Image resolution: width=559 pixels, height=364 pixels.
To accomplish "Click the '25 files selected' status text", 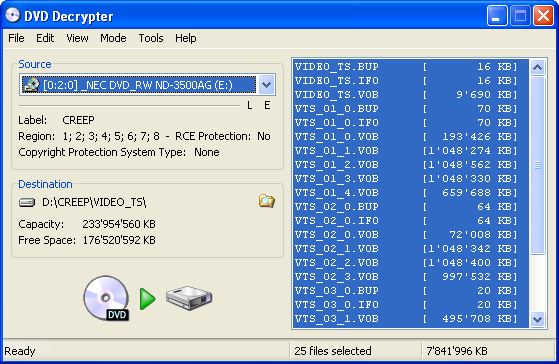I will pos(333,351).
